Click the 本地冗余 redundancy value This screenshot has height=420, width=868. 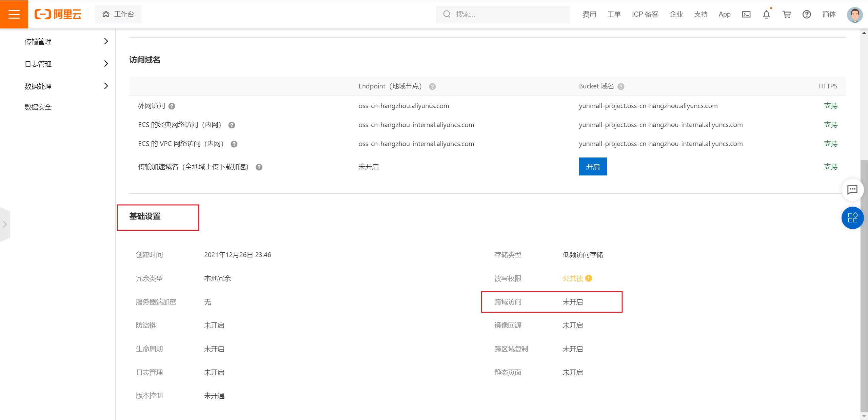(218, 278)
